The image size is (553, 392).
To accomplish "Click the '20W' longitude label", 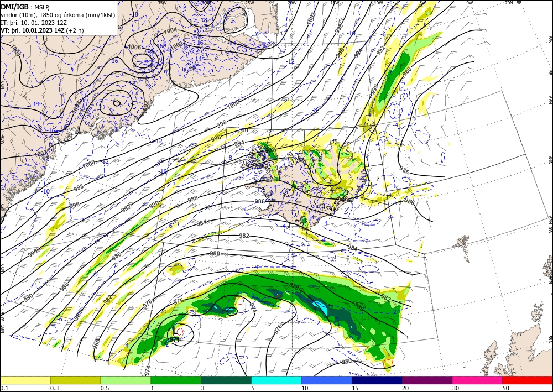I will click(x=291, y=3).
